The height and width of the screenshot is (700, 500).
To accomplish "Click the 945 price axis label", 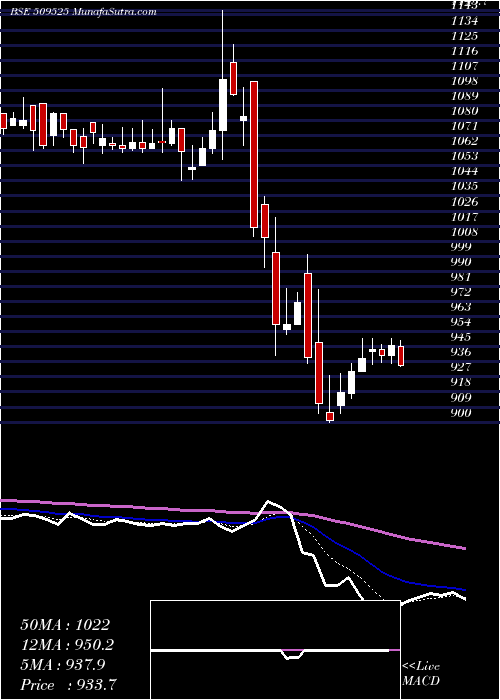I will coord(462,337).
